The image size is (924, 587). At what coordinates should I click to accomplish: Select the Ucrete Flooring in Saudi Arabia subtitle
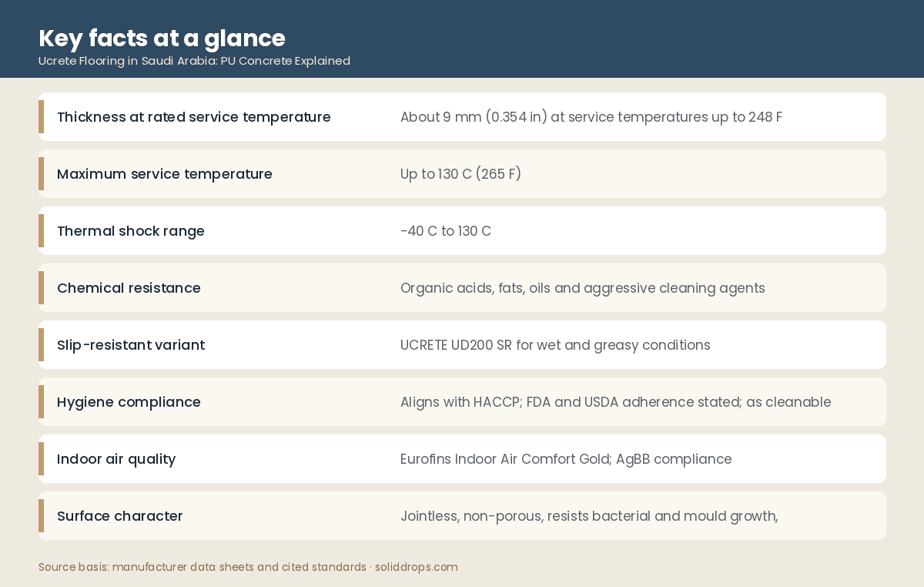pos(194,61)
